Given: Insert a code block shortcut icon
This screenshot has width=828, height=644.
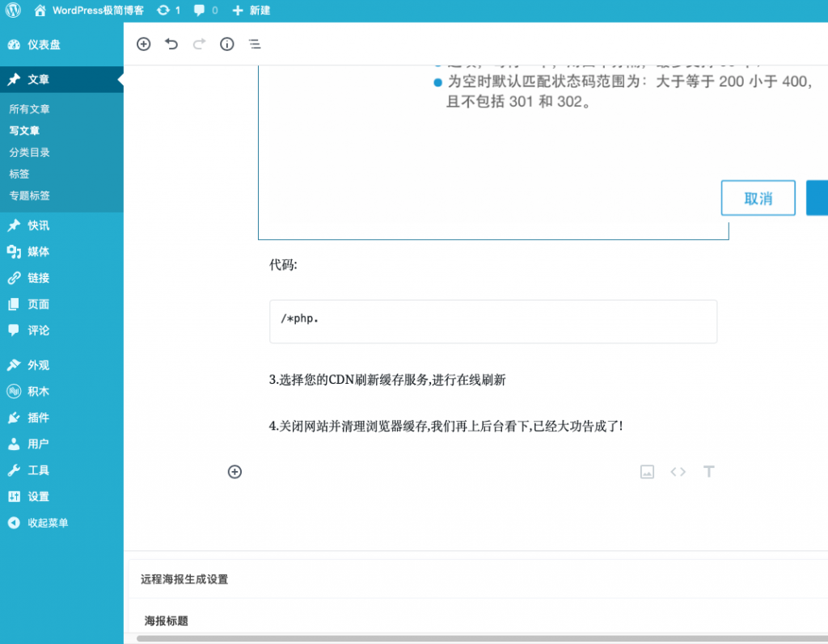Looking at the screenshot, I should click(x=678, y=472).
